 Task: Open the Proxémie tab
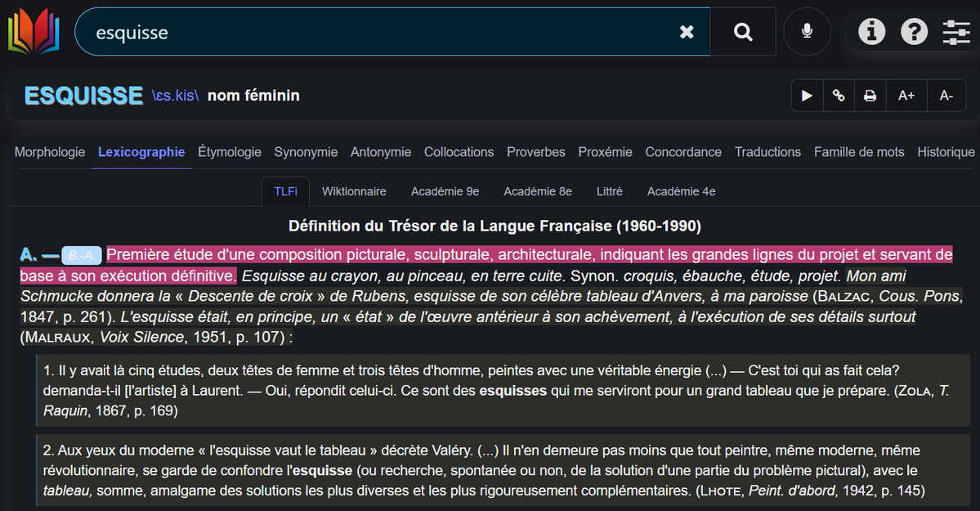tap(605, 152)
